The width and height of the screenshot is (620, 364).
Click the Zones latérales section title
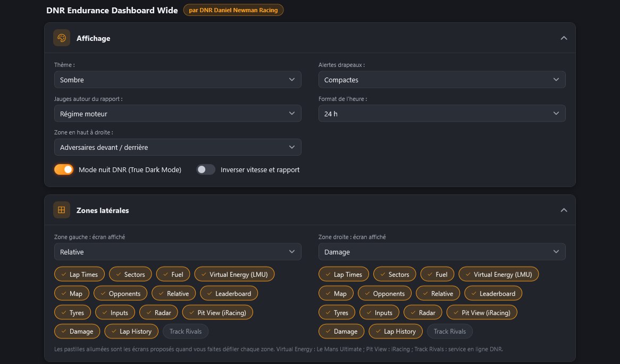[x=103, y=210]
